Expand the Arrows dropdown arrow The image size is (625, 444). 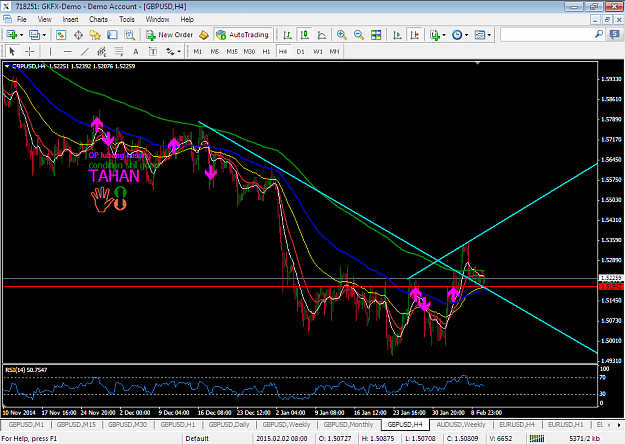point(179,51)
